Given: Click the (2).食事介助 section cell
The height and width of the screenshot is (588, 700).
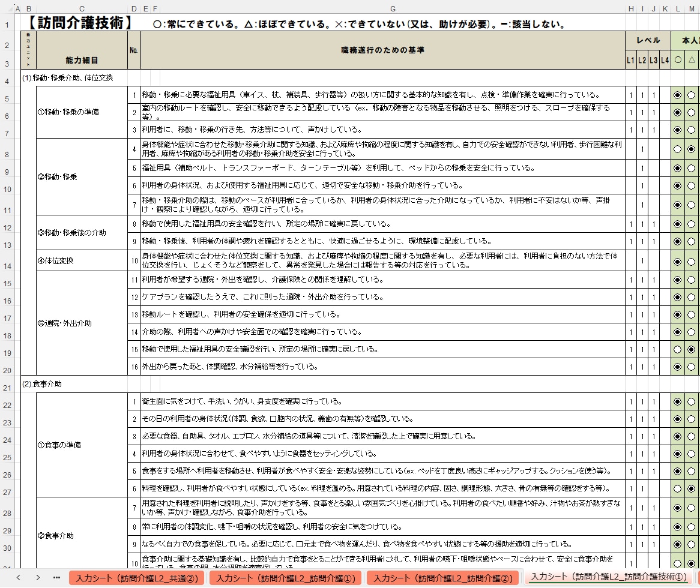Looking at the screenshot, I should click(x=42, y=383).
